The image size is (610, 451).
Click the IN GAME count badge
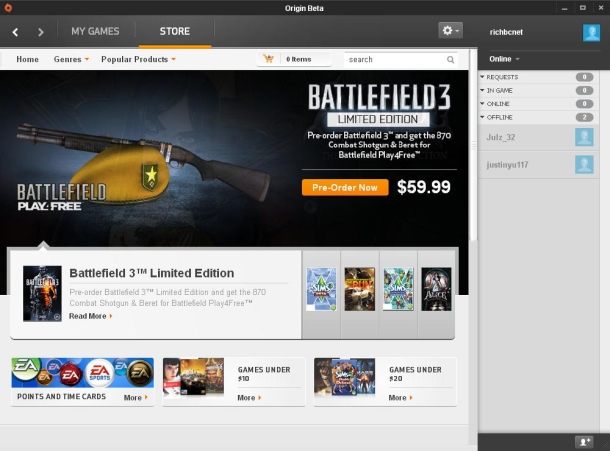coord(584,90)
